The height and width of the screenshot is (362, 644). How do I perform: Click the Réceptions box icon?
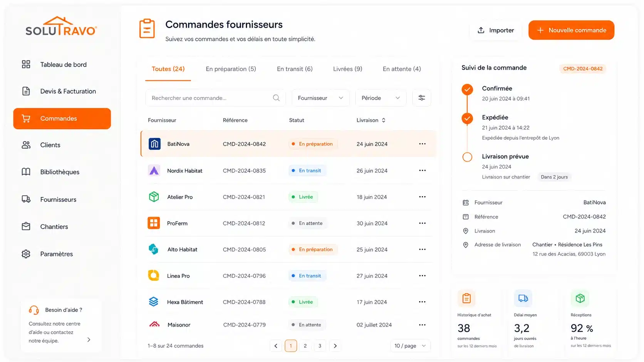coord(580,298)
